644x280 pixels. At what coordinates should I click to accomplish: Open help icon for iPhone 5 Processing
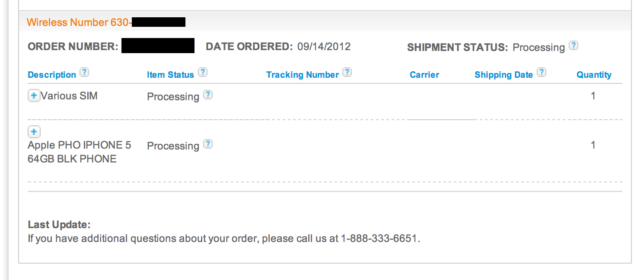pos(208,144)
